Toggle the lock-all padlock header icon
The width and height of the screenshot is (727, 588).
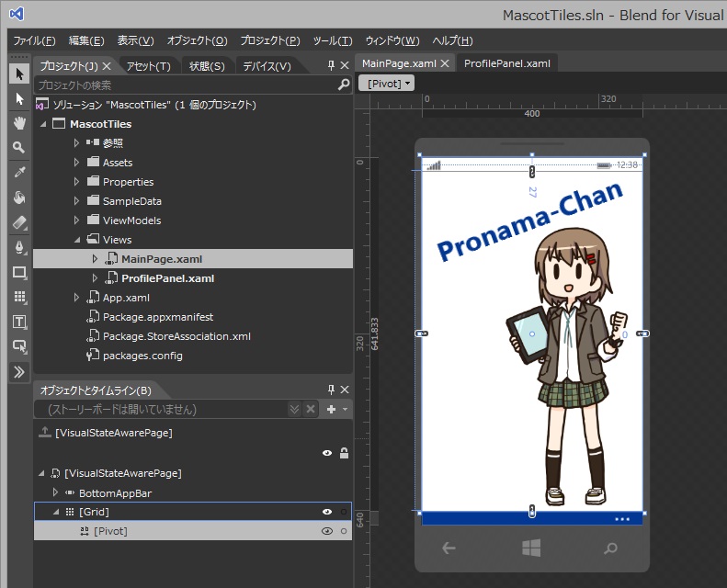(x=344, y=453)
